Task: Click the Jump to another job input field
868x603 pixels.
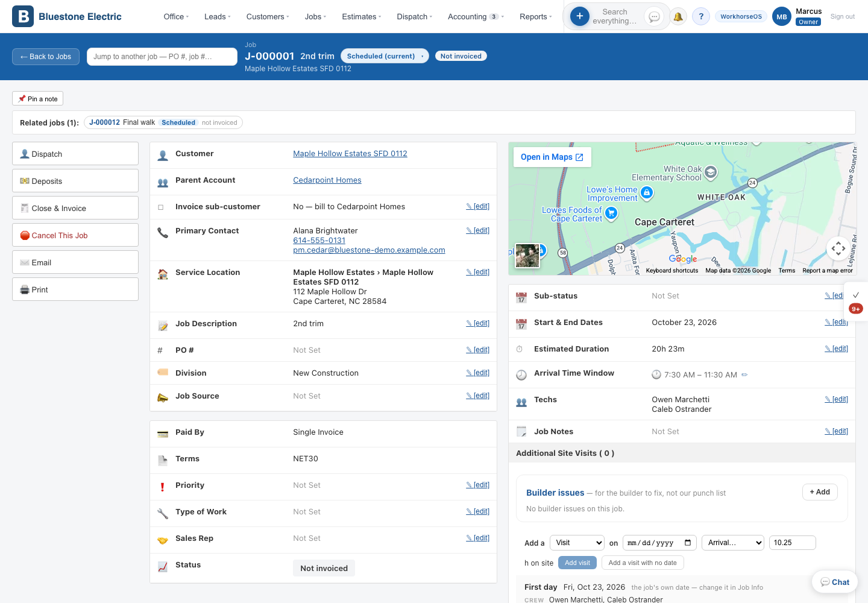Action: [x=162, y=57]
